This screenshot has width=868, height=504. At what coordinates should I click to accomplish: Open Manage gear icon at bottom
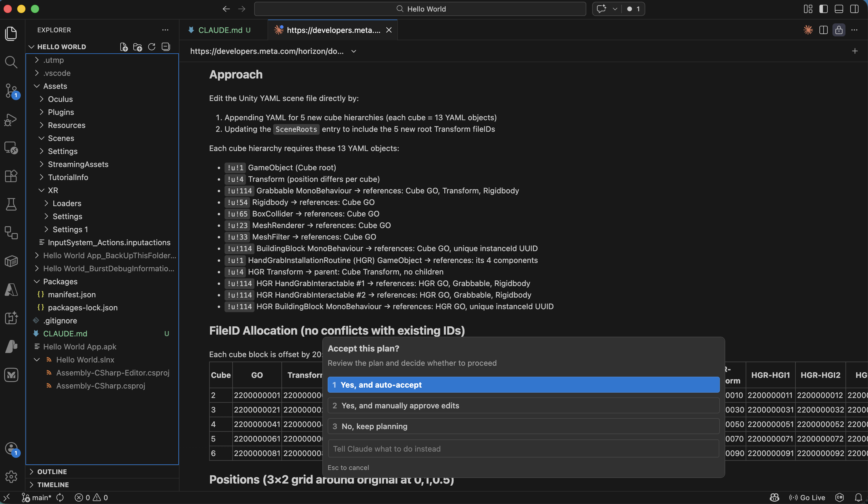click(11, 476)
